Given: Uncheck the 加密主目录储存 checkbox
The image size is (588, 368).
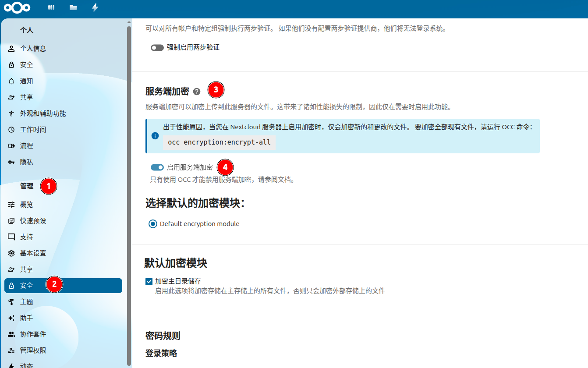Looking at the screenshot, I should (149, 281).
